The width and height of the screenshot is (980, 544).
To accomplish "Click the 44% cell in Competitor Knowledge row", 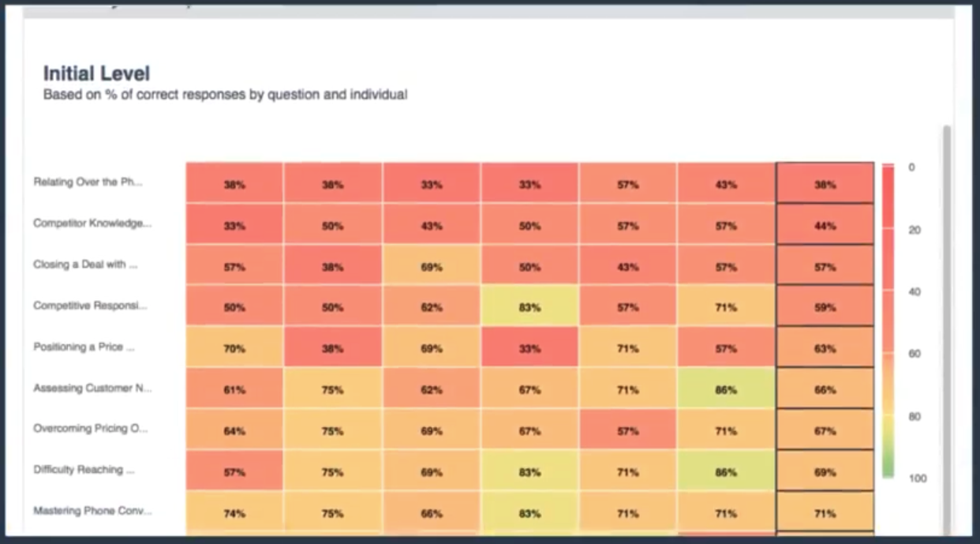I will pos(825,226).
